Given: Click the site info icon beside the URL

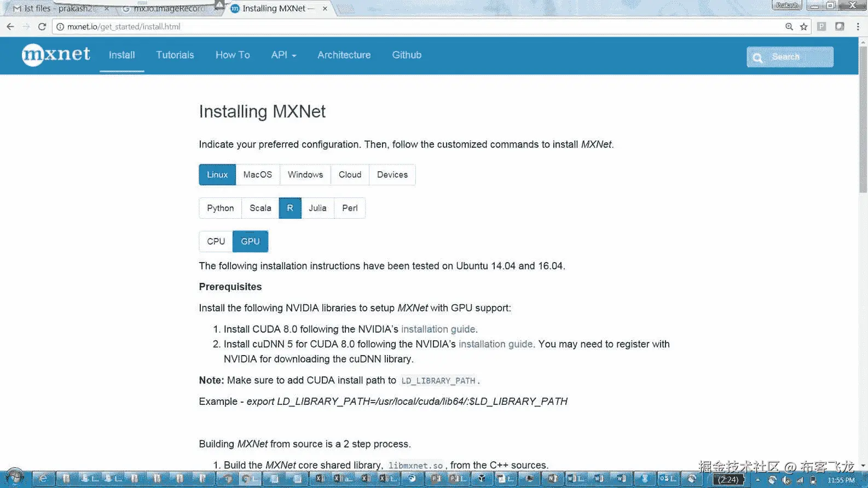Looking at the screenshot, I should click(x=60, y=26).
